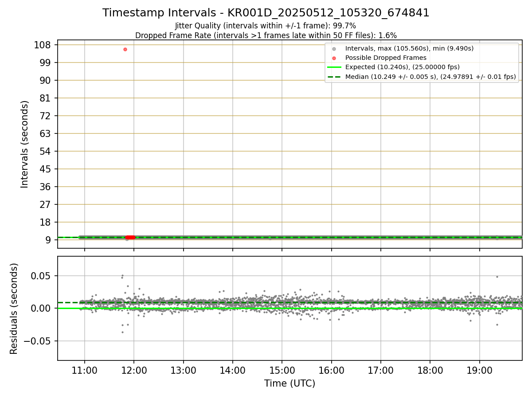This screenshot has height=399, width=532.
Task: Select the 'Dropped Frame Rate' subtitle line
Action: pos(266,35)
